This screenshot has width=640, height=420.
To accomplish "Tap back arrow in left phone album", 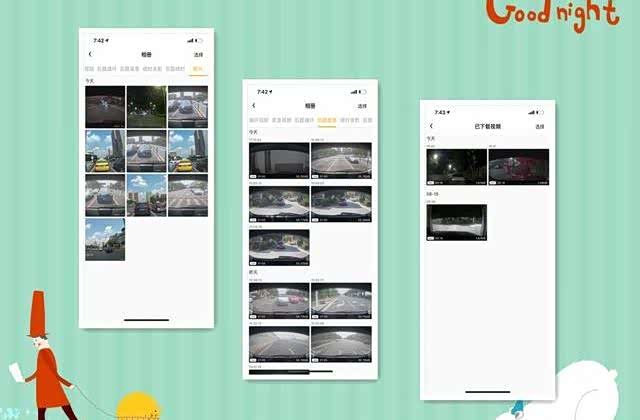I will [x=91, y=54].
